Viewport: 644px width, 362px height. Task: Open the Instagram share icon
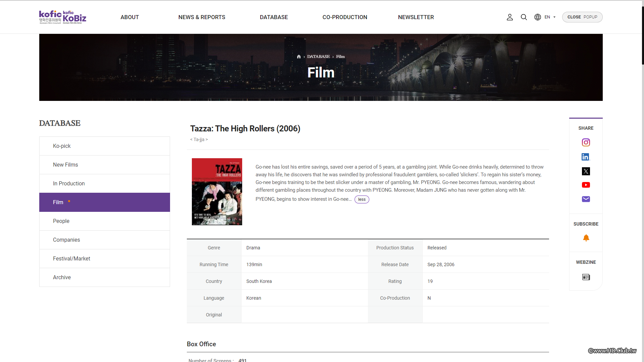click(586, 142)
